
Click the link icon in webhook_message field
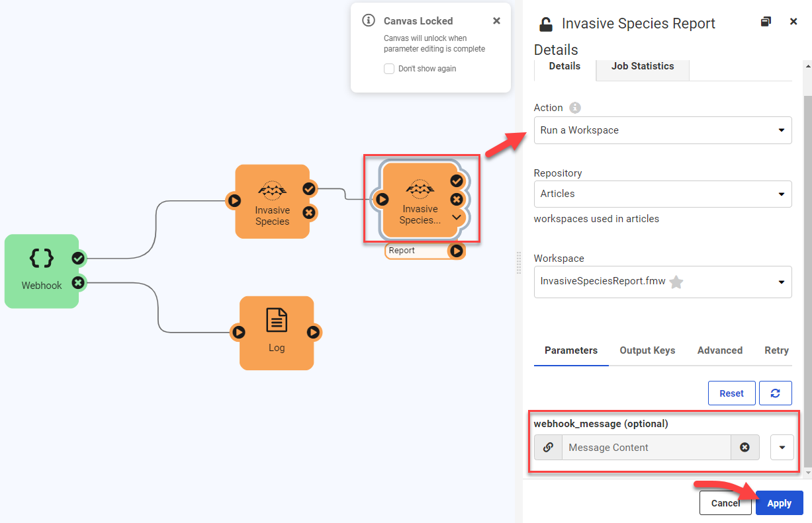[548, 448]
